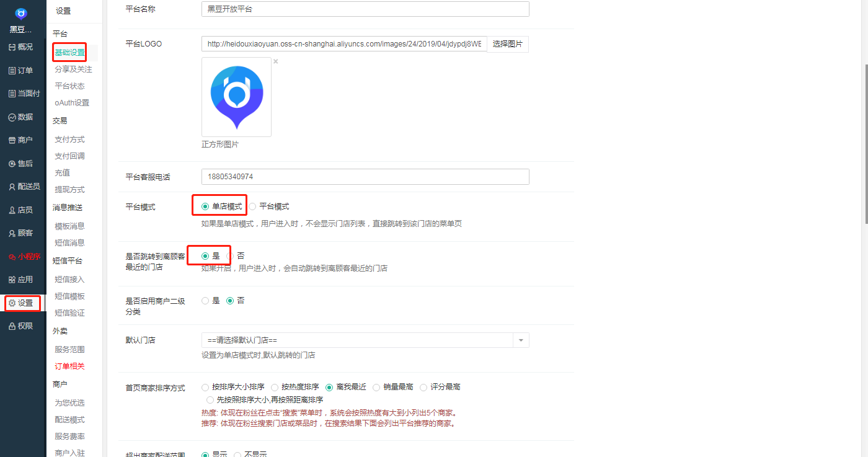
Task: Select 单店模式 radio button
Action: pos(205,206)
